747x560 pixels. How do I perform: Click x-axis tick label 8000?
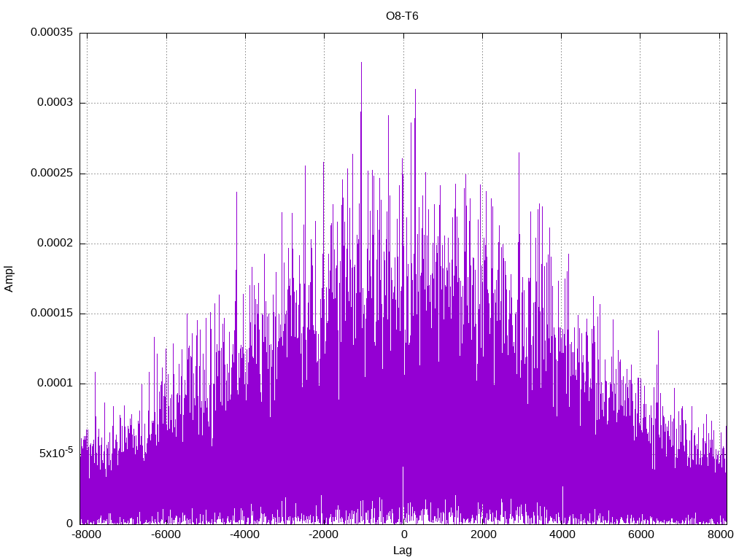click(x=720, y=534)
